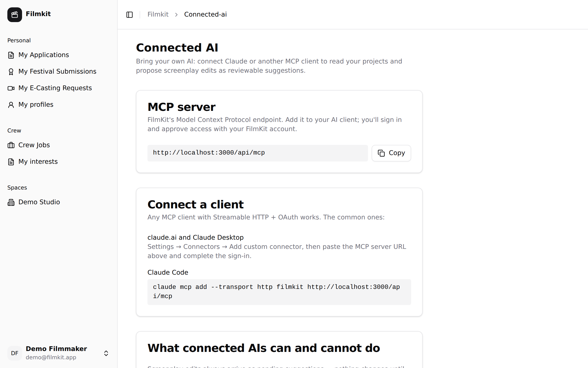Click the breadcrumb chevron separator after Filmkit
Image resolution: width=588 pixels, height=368 pixels.
[176, 14]
